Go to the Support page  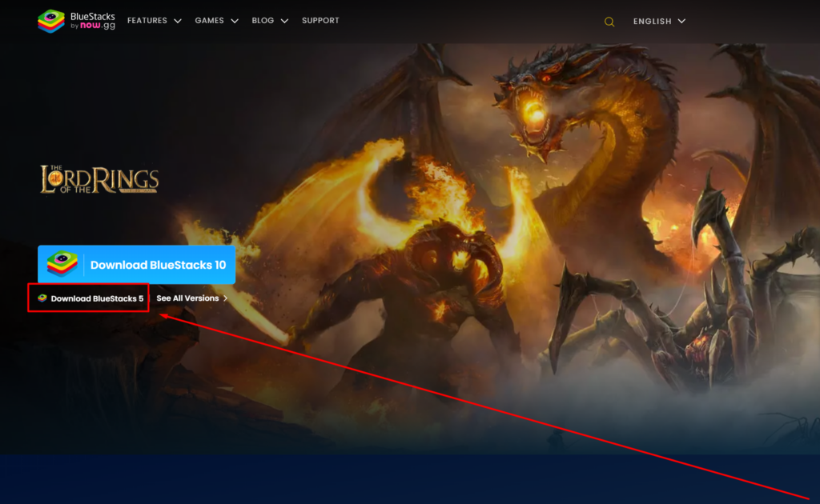point(320,21)
